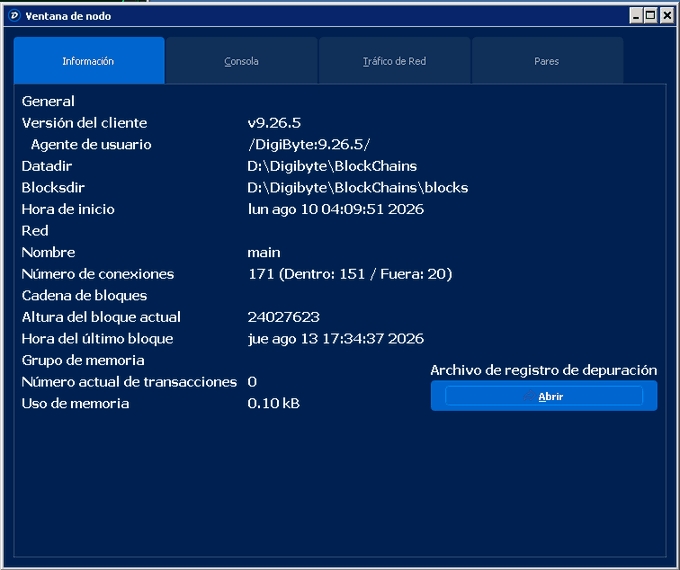Click the Número de conexiones label
The image size is (680, 570).
[x=98, y=274]
